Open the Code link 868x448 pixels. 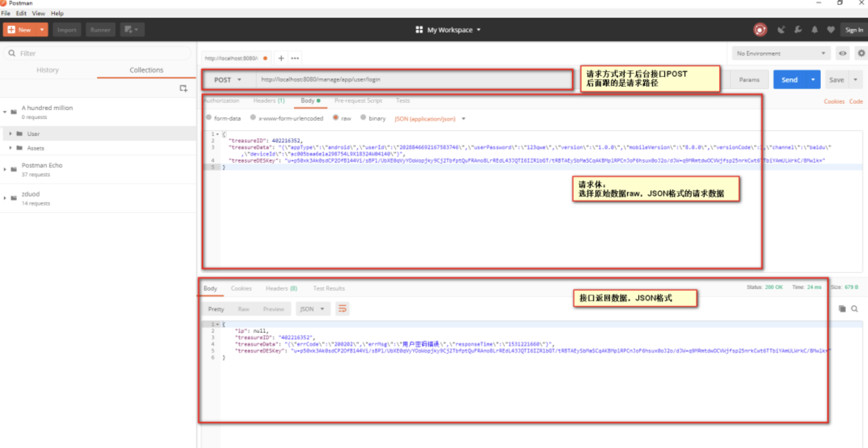[856, 101]
